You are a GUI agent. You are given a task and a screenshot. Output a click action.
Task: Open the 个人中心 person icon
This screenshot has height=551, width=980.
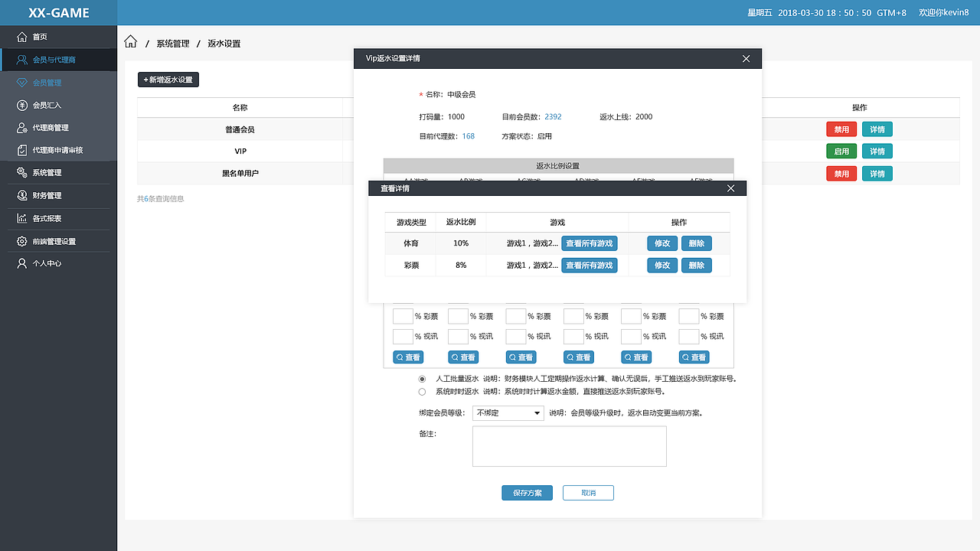pyautogui.click(x=21, y=263)
